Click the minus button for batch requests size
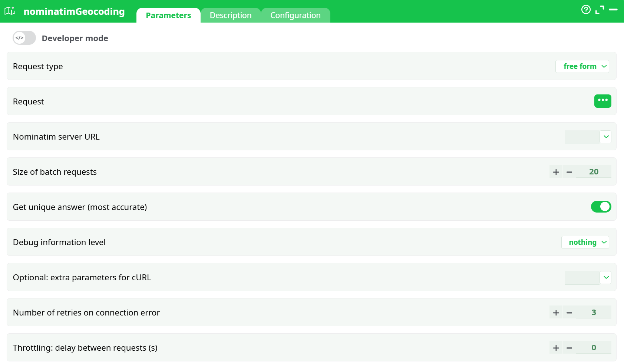This screenshot has width=624, height=364. pyautogui.click(x=569, y=171)
